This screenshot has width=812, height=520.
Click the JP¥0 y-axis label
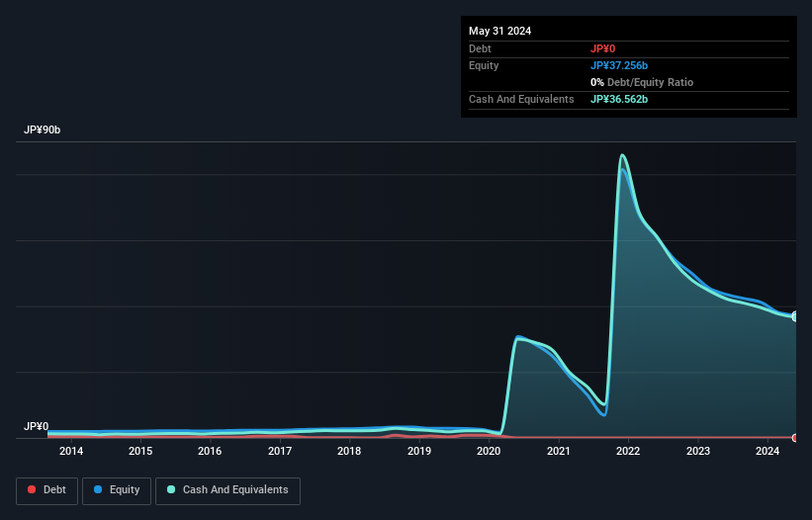(36, 426)
